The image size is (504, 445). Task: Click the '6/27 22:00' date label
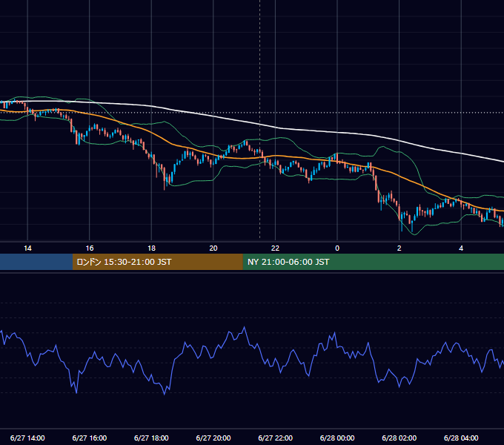[x=276, y=438]
